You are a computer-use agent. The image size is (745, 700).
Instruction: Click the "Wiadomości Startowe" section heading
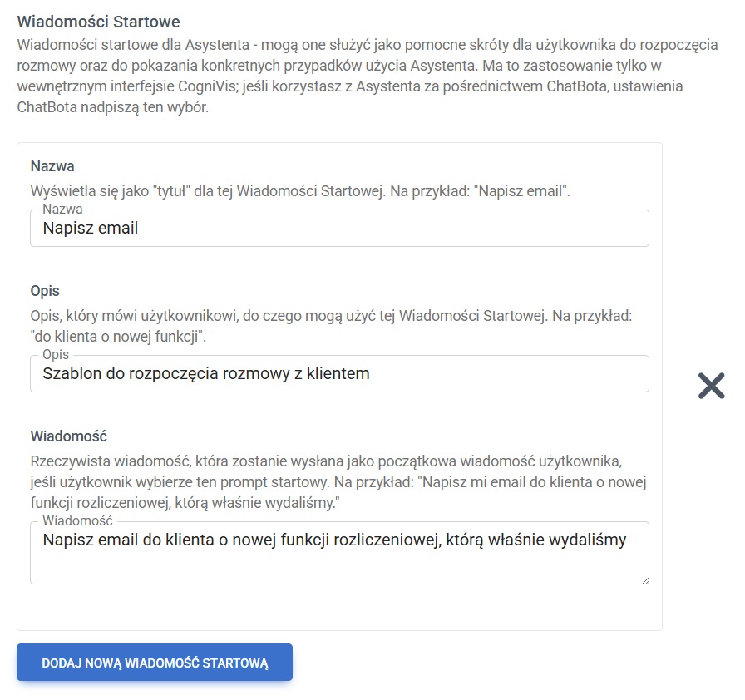[x=99, y=22]
